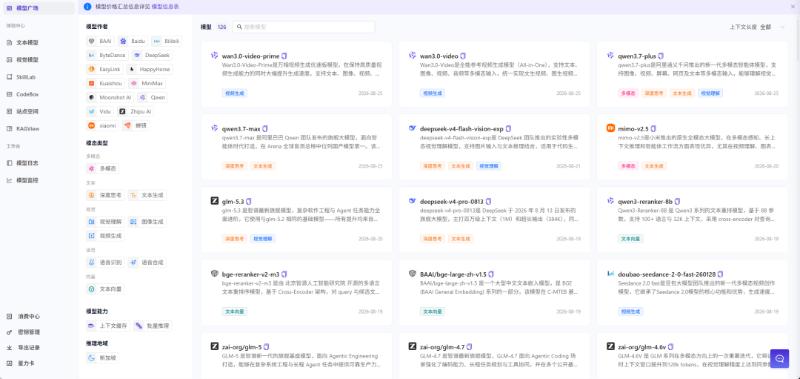Screen dimensions: 800x379
Task: Toggle the 新加坡 region filter
Action: [102, 358]
